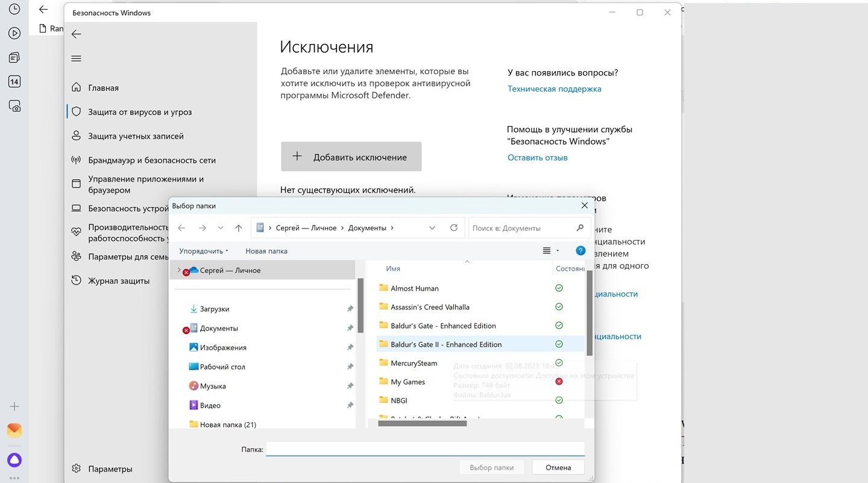The image size is (868, 483).
Task: Select the NBGI folder
Action: pyautogui.click(x=398, y=400)
